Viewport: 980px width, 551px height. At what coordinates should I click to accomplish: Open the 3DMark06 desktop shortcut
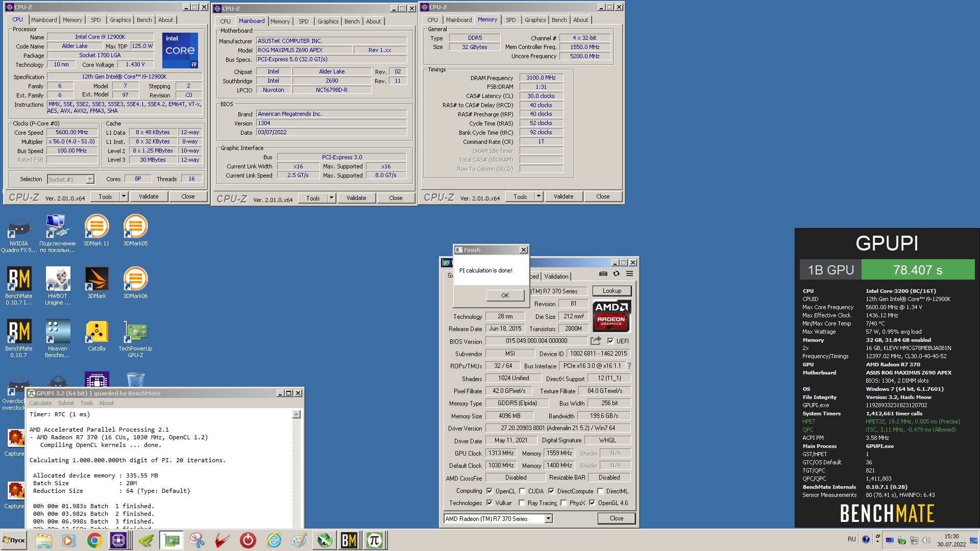[135, 283]
